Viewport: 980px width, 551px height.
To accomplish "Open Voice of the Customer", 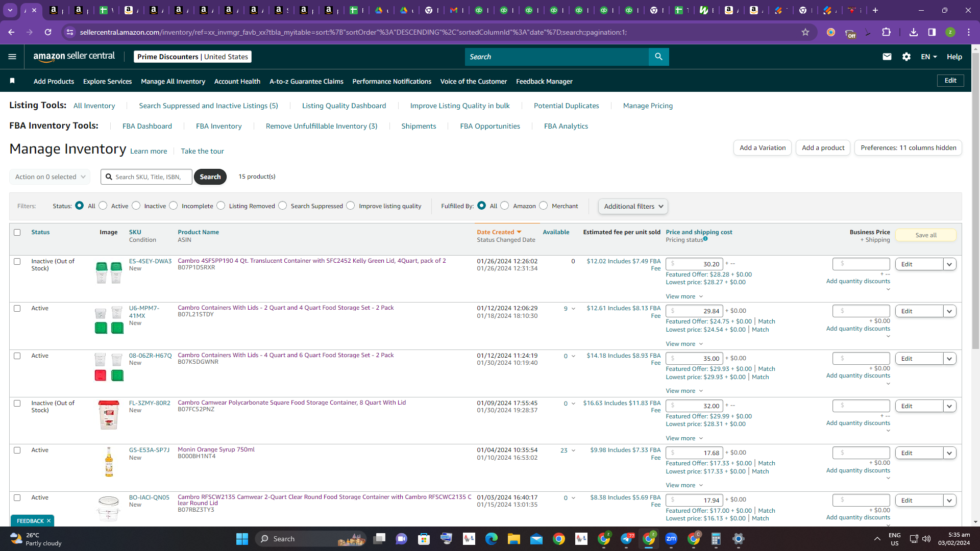I will (474, 81).
